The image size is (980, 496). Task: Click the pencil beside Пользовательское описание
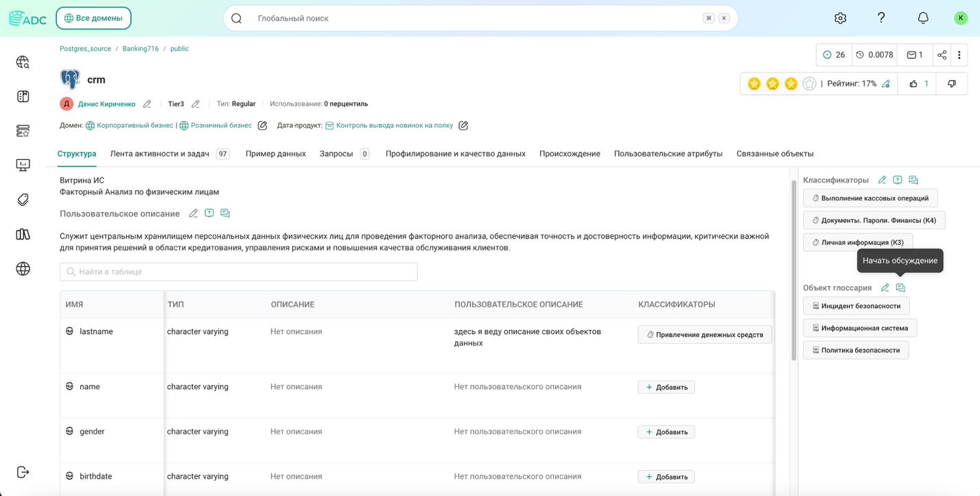(x=194, y=213)
